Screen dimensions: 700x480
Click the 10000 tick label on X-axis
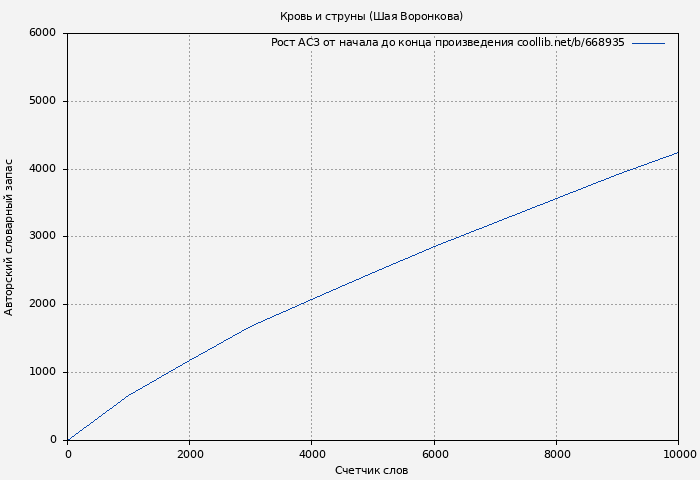pos(679,454)
